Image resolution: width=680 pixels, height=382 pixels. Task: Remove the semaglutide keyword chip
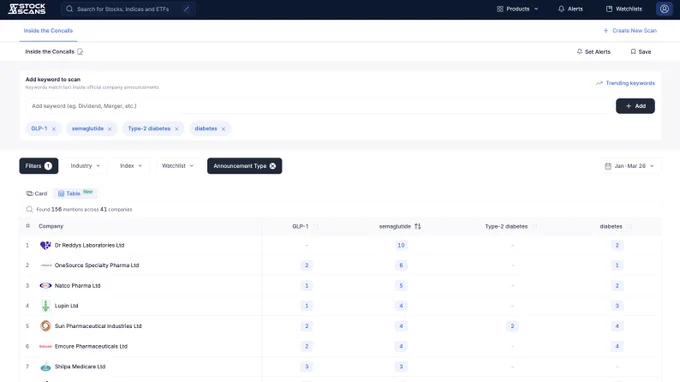(x=110, y=129)
